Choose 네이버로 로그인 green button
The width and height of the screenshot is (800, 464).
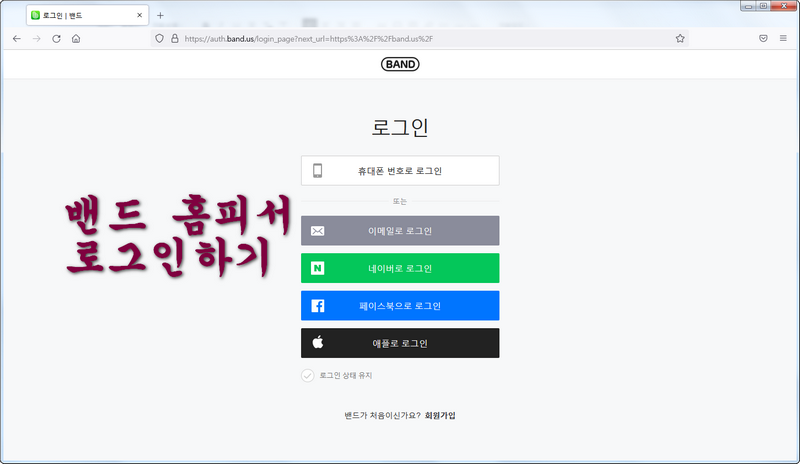pyautogui.click(x=400, y=268)
